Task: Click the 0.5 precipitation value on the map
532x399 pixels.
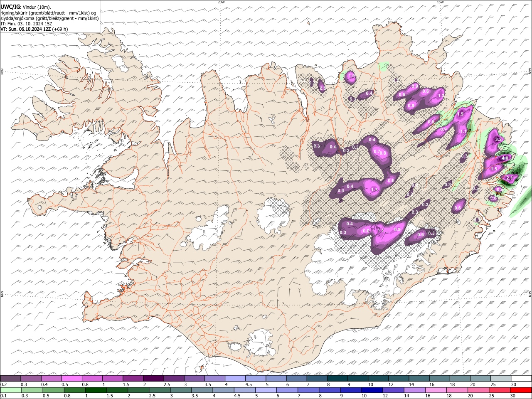Action: (x=323, y=88)
